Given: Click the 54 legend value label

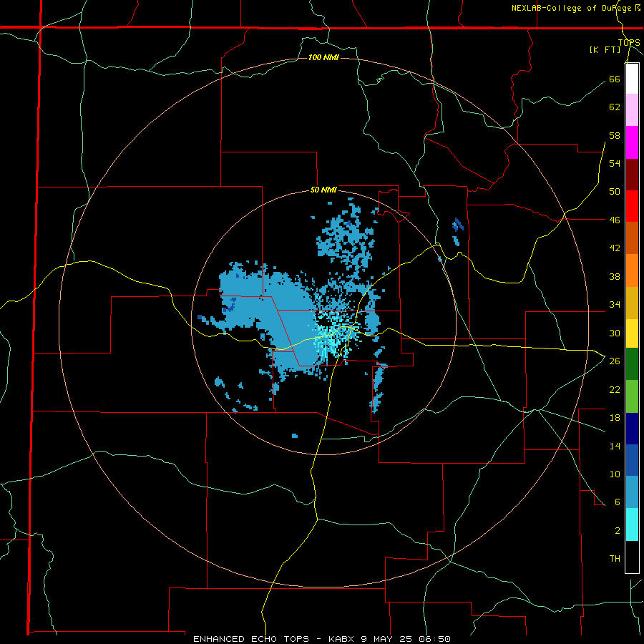Looking at the screenshot, I should click(615, 163).
